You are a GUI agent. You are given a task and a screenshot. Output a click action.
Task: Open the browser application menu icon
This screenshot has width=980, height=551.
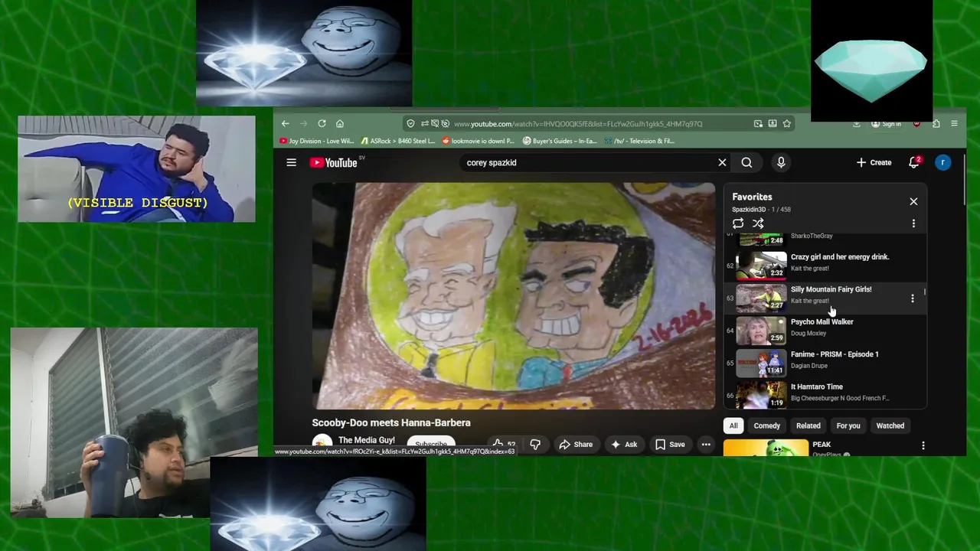(954, 124)
